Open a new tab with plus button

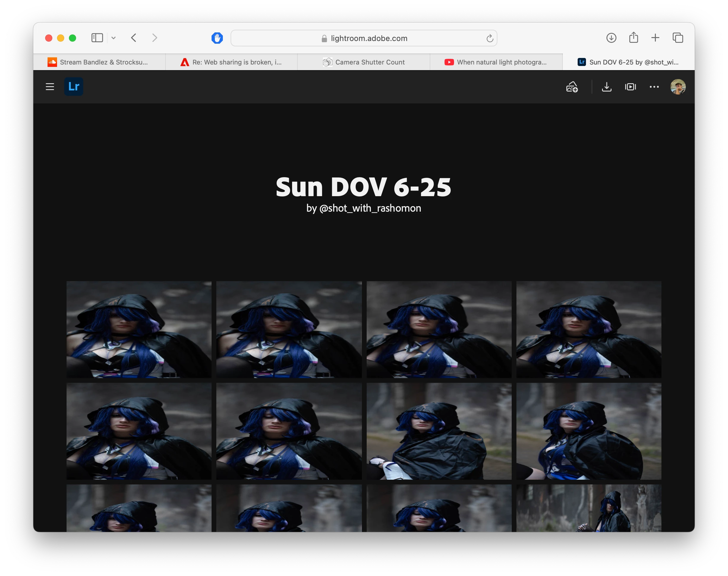pyautogui.click(x=655, y=38)
